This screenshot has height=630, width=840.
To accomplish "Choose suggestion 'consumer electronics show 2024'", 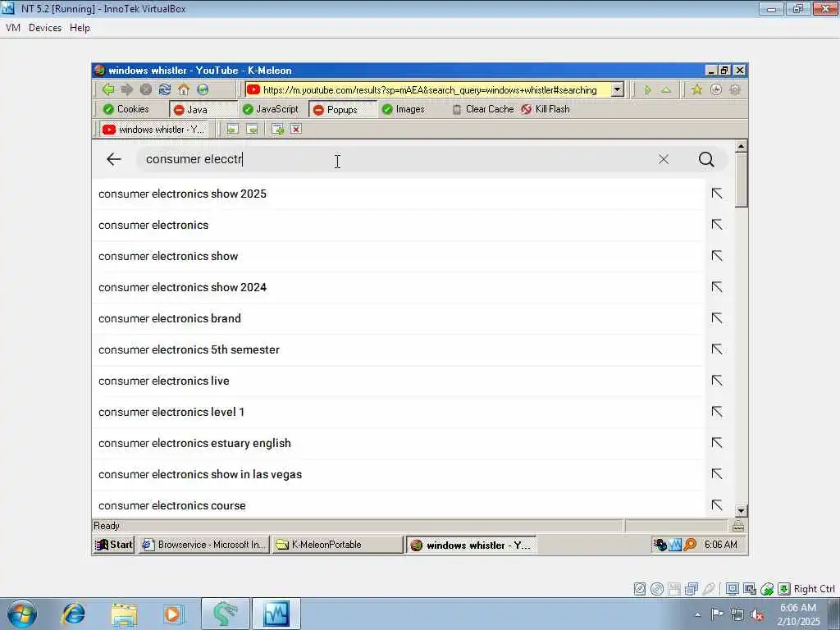I will [398, 287].
